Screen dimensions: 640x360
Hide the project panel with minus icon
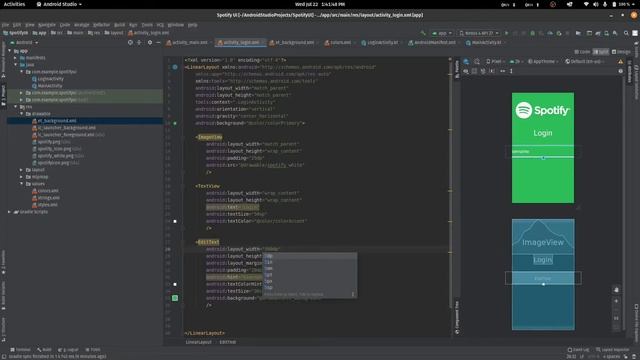(158, 42)
